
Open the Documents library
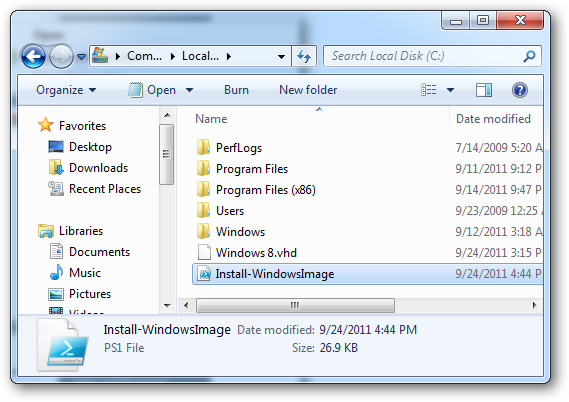coord(99,252)
